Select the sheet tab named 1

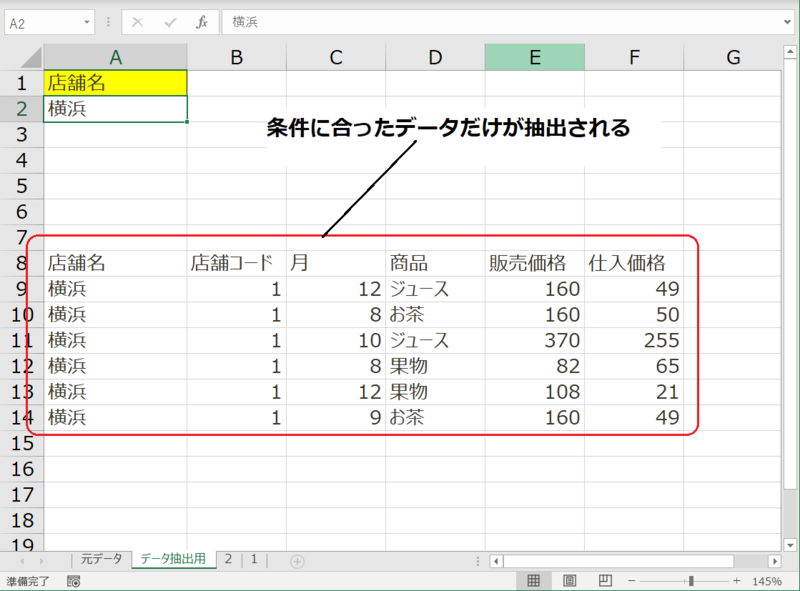tap(254, 559)
